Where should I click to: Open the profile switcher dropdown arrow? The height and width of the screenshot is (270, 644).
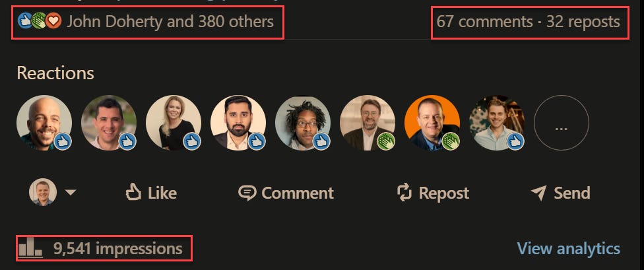click(70, 192)
